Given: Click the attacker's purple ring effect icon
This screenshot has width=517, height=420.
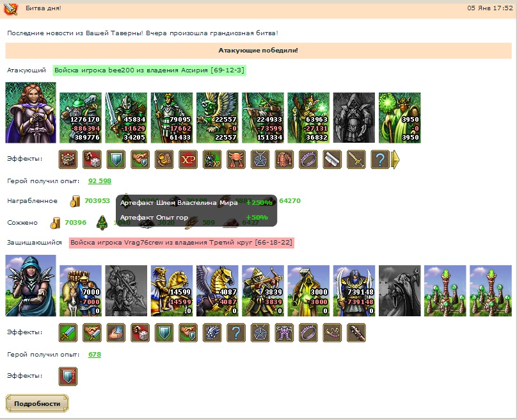Looking at the screenshot, I should (x=308, y=159).
